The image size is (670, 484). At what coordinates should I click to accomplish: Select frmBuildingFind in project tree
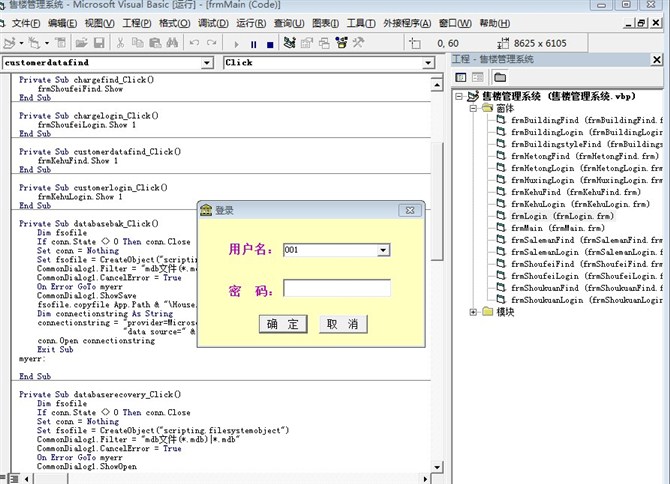pos(586,120)
